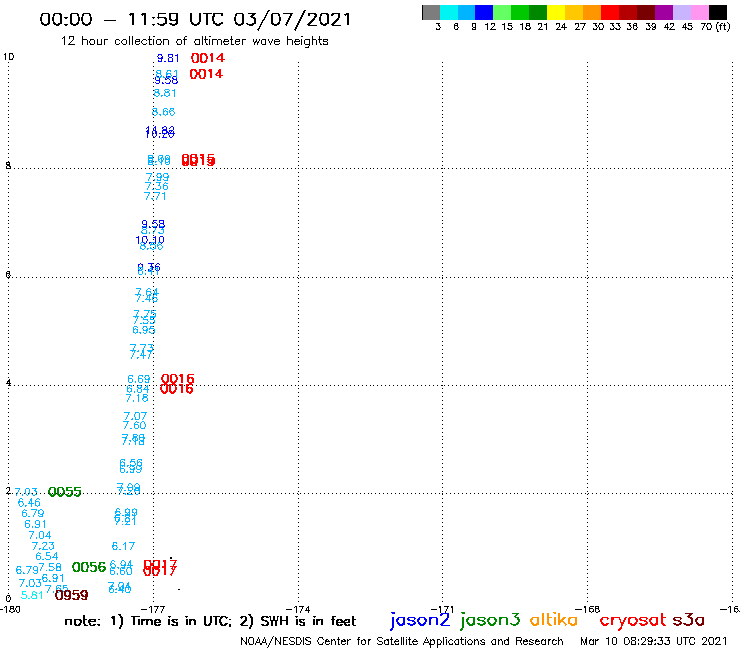The width and height of the screenshot is (740, 650).
Task: Click the dark blue value 10.10
Action: [x=150, y=240]
